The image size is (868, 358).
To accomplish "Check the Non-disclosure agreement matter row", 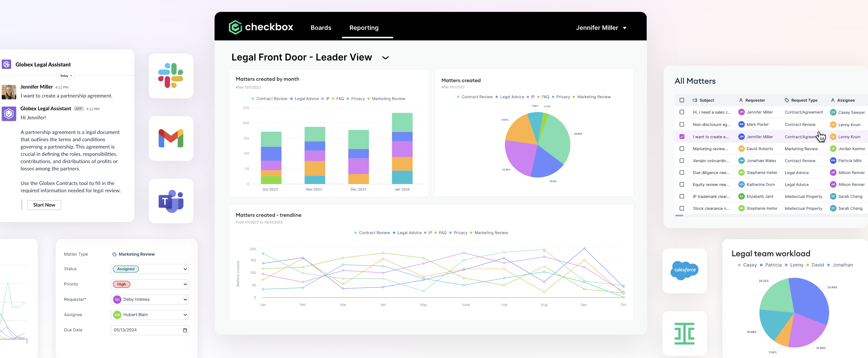I will (x=682, y=124).
